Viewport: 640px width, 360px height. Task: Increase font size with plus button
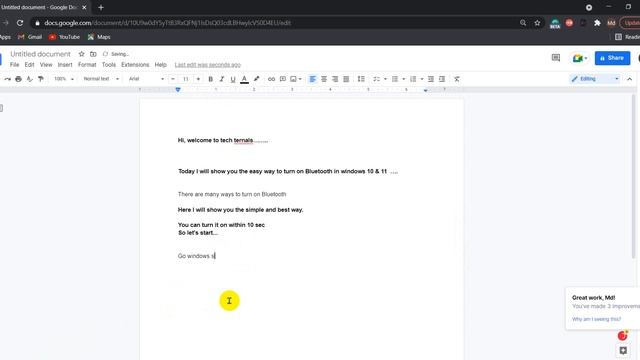(198, 79)
